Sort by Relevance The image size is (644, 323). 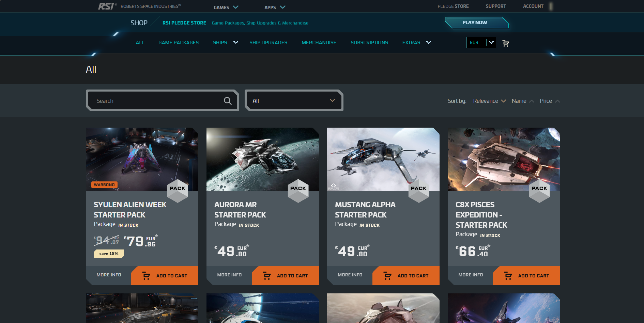point(489,101)
